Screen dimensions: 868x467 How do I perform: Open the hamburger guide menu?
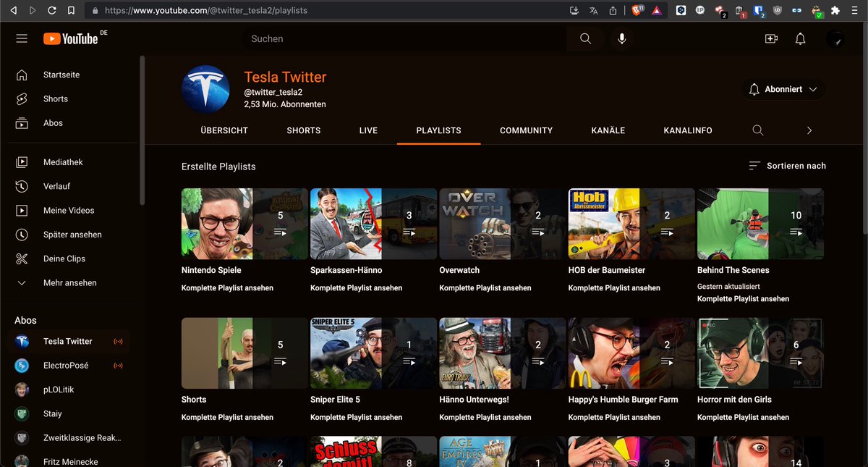[x=22, y=38]
